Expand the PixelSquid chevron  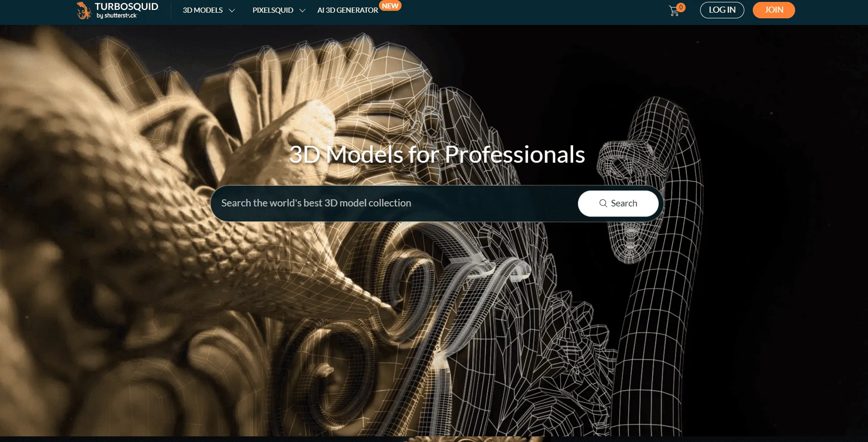coord(302,10)
